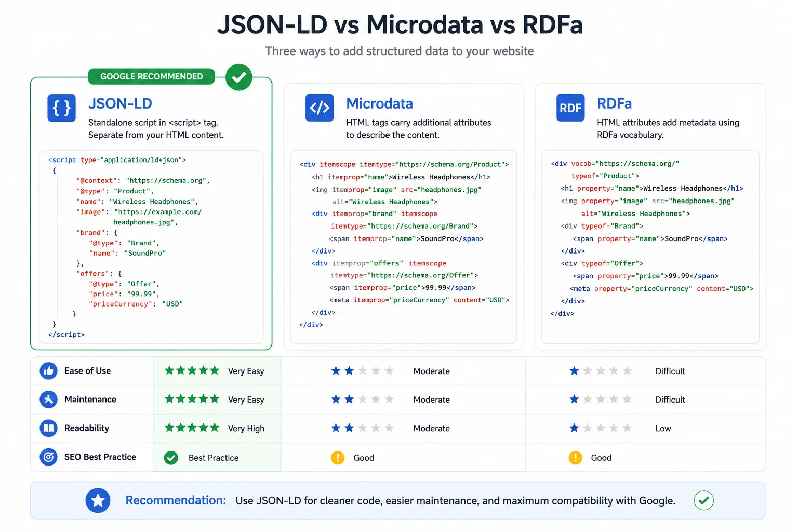This screenshot has height=532, width=798.
Task: Click 'Standalone script in <script> tag.' description
Action: click(153, 123)
